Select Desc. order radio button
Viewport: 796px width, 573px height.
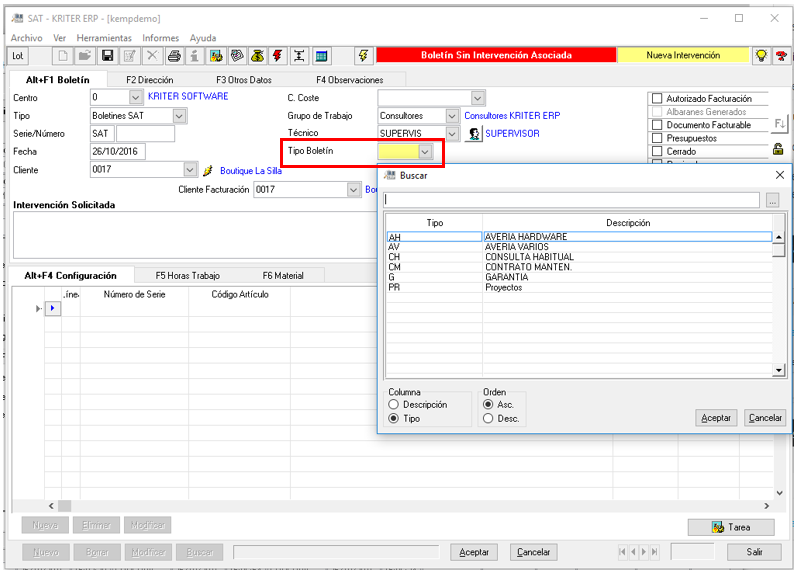(x=488, y=418)
